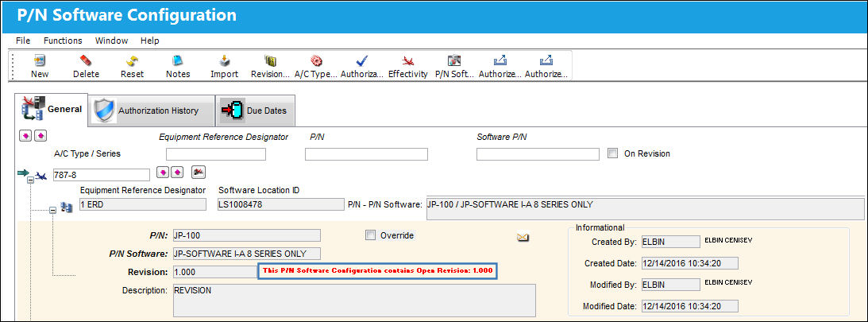Collapse the 787-8 tree node
The image size is (868, 322).
point(30,180)
